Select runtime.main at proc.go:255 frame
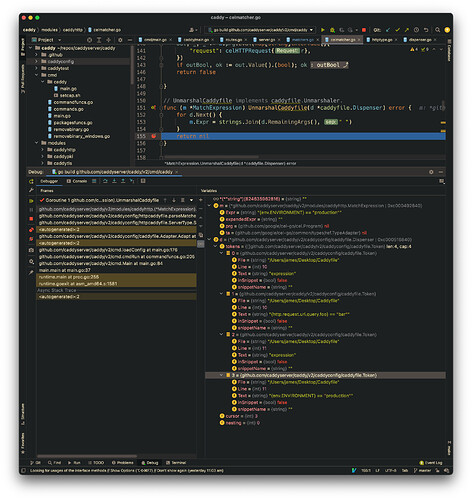 (116, 277)
